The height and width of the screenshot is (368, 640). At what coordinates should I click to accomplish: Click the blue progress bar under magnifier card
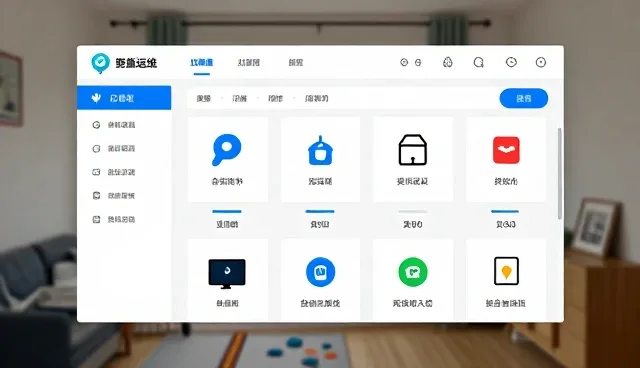(227, 211)
